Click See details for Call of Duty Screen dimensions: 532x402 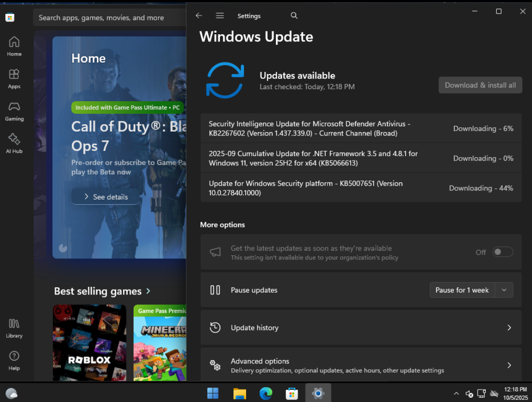pos(106,197)
